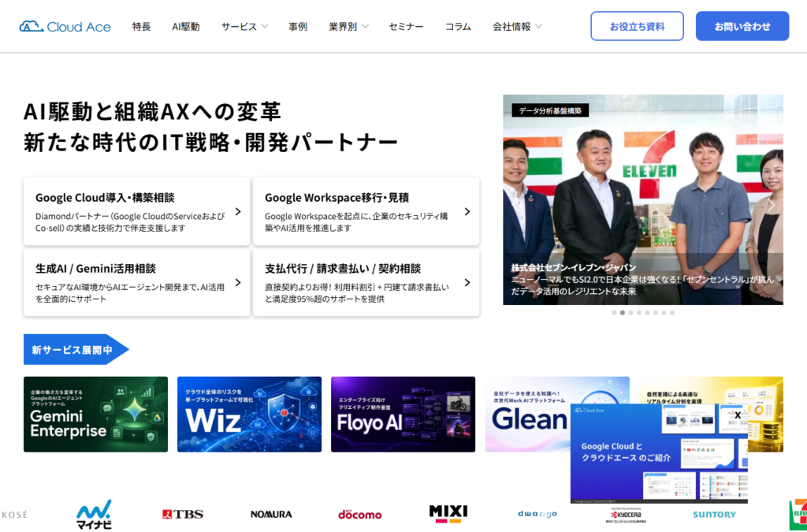Open Google Cloud導入・構築相談 card
The image size is (807, 532).
pyautogui.click(x=137, y=211)
